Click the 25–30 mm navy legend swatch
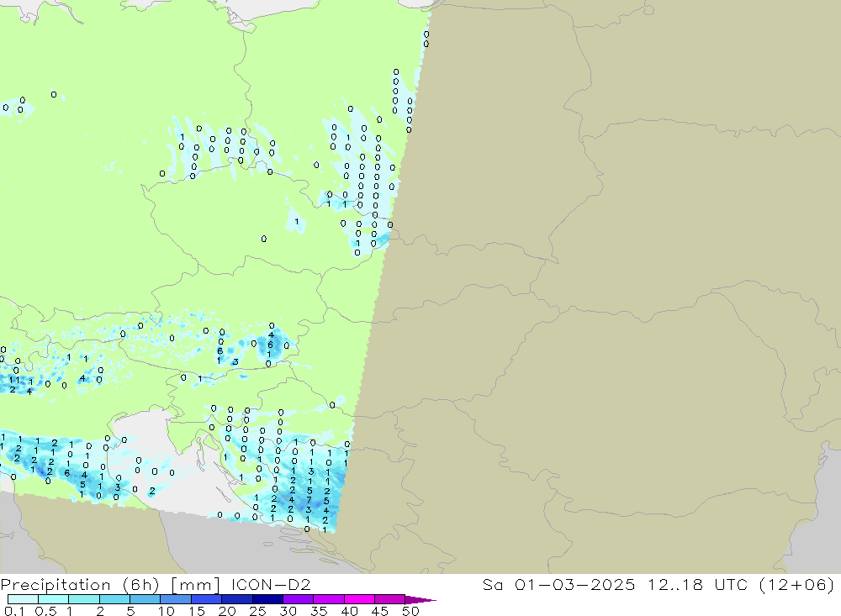The width and height of the screenshot is (841, 616). [x=267, y=599]
